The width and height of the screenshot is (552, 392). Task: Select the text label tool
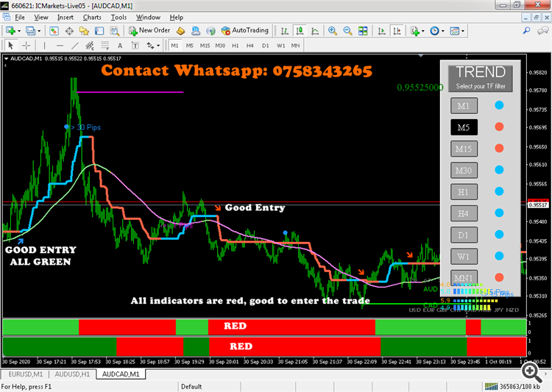[x=135, y=46]
